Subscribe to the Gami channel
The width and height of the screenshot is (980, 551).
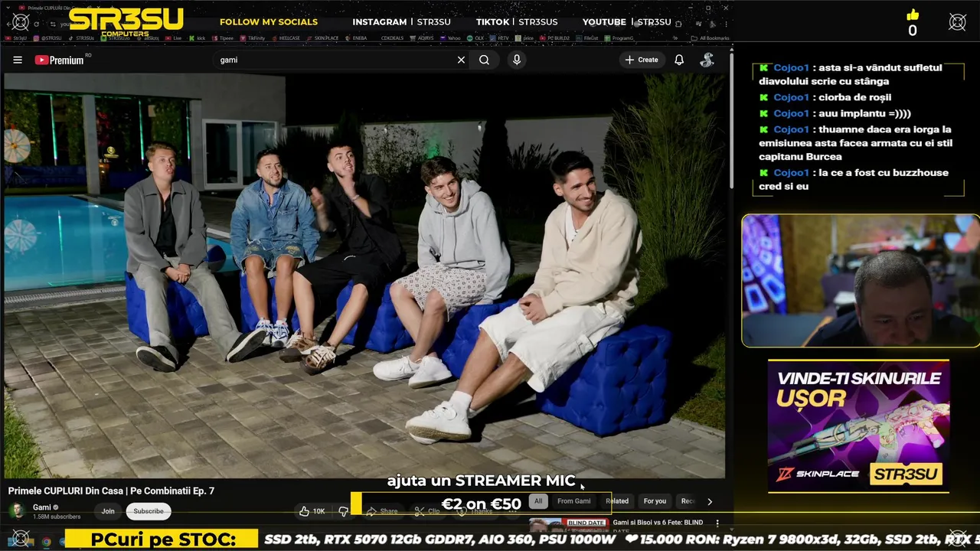click(149, 511)
